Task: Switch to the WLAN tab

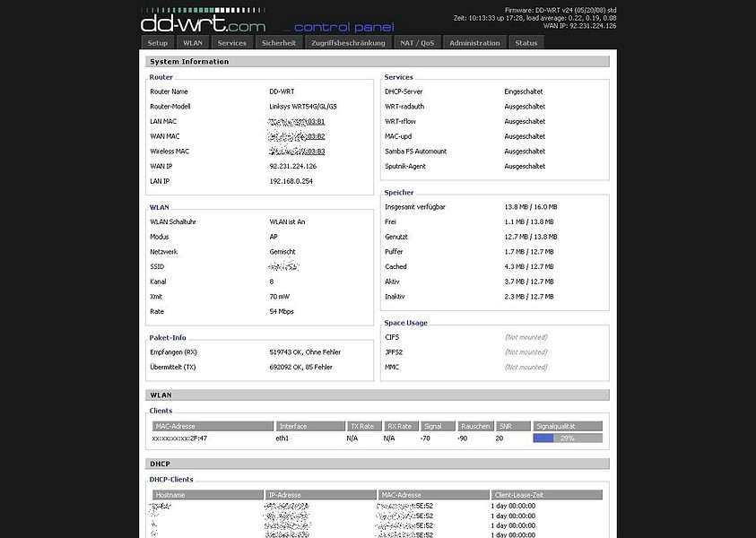Action: 193,43
